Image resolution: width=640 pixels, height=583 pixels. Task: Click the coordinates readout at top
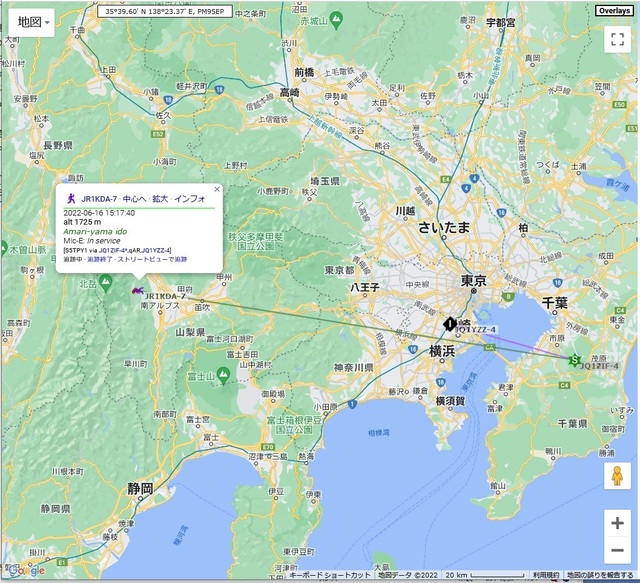166,11
